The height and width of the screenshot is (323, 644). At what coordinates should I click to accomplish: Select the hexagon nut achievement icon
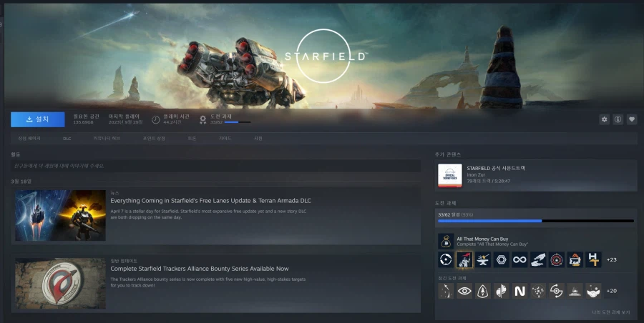[501, 259]
